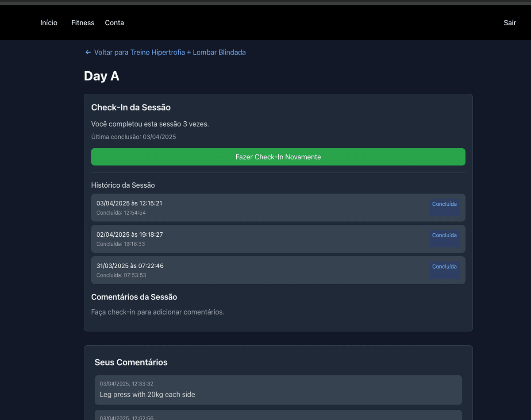Viewport: 531px width, 420px height.
Task: Click Concluída: 19:18:33 time text
Action: coord(121,244)
